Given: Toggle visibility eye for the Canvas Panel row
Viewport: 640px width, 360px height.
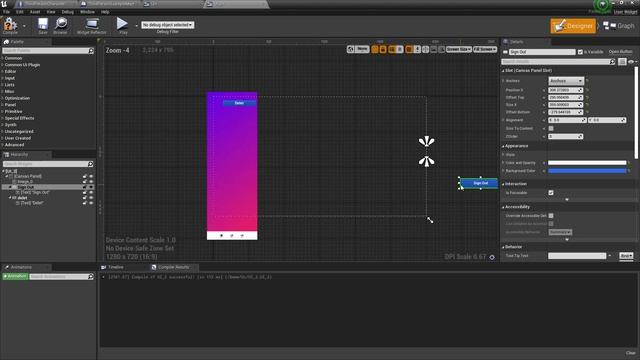Looking at the screenshot, I should tap(91, 176).
